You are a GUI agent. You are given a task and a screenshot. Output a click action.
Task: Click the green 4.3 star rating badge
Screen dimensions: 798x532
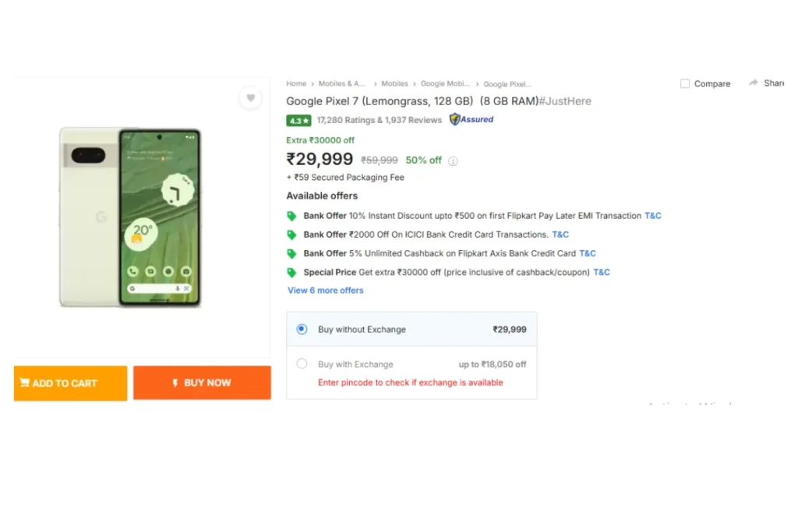tap(298, 121)
